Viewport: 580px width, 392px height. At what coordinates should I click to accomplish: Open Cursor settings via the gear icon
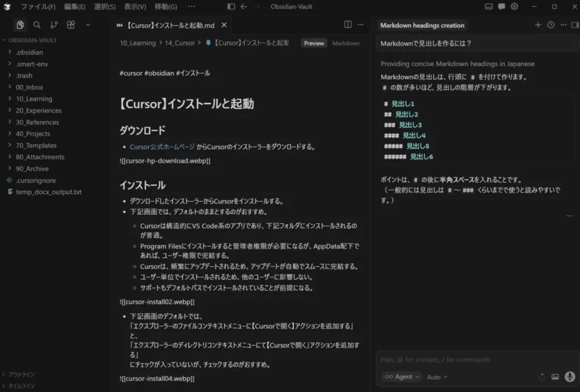514,6
